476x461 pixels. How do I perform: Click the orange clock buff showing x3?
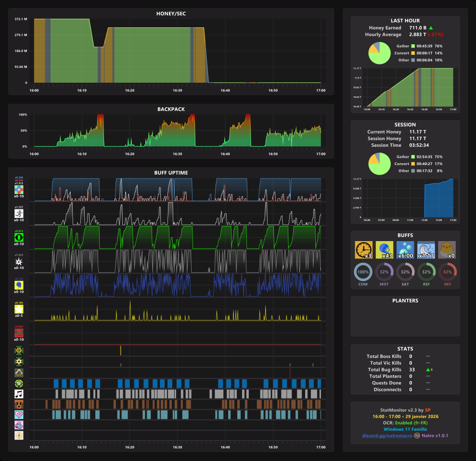(x=364, y=250)
